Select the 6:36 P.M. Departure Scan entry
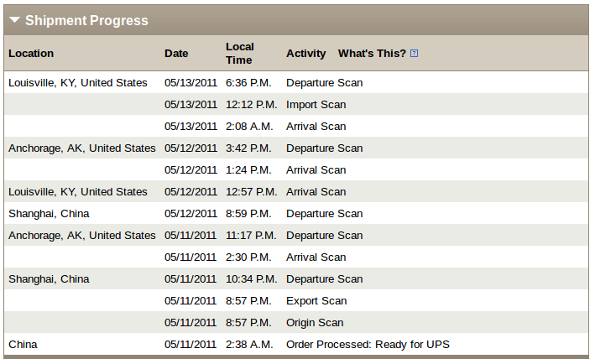Screen dimensions: 595x364 (296, 83)
